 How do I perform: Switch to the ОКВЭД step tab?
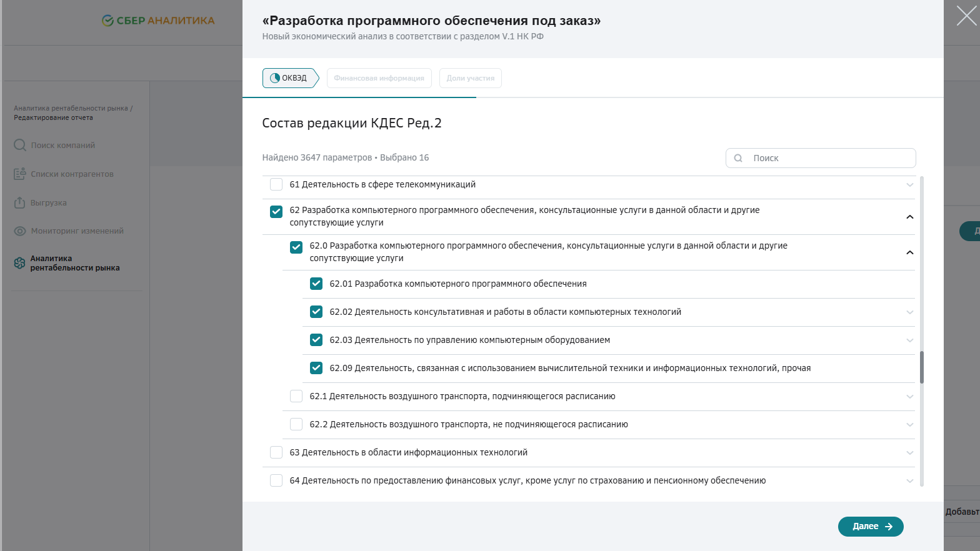[289, 78]
